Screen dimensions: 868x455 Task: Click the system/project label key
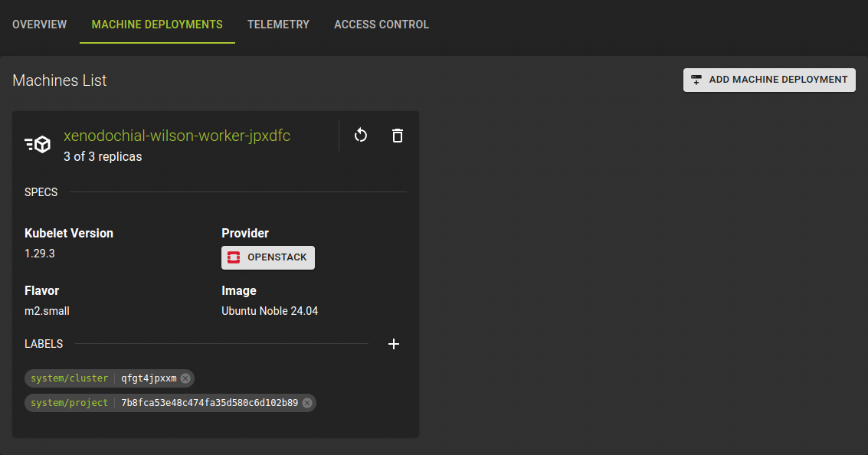coord(70,403)
